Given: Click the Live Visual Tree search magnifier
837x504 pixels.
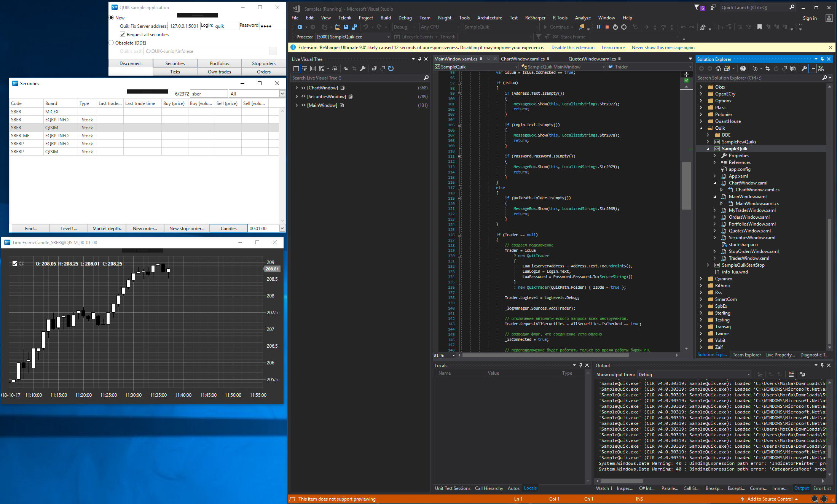Looking at the screenshot, I should pyautogui.click(x=426, y=78).
